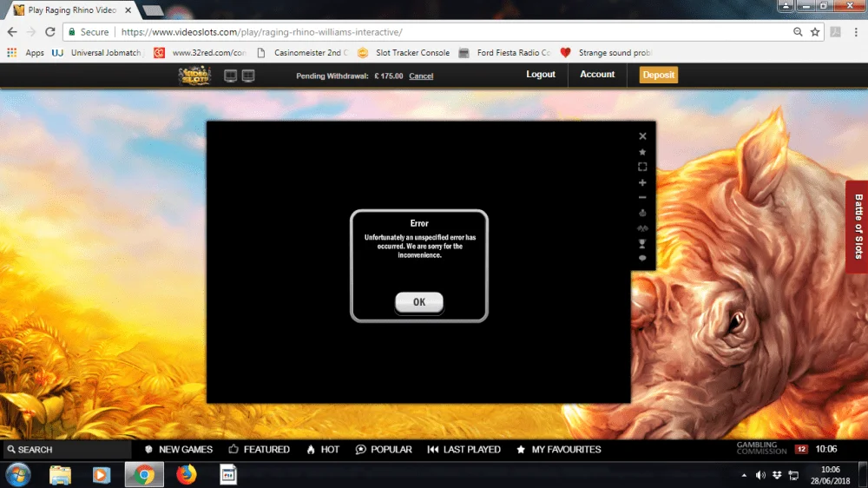
Task: Click the red 12 notification badge
Action: (801, 449)
